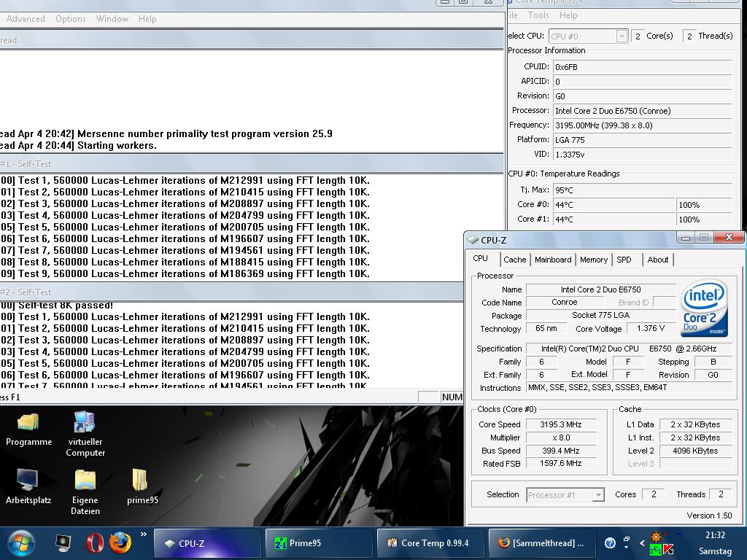747x560 pixels.
Task: Switch to Sammelthread Firefox taskbar button
Action: [542, 542]
